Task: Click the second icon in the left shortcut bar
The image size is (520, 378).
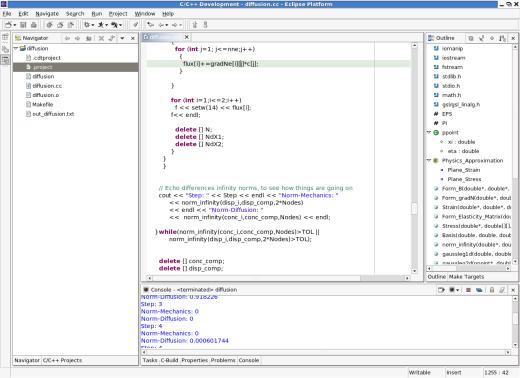Action: tap(5, 49)
